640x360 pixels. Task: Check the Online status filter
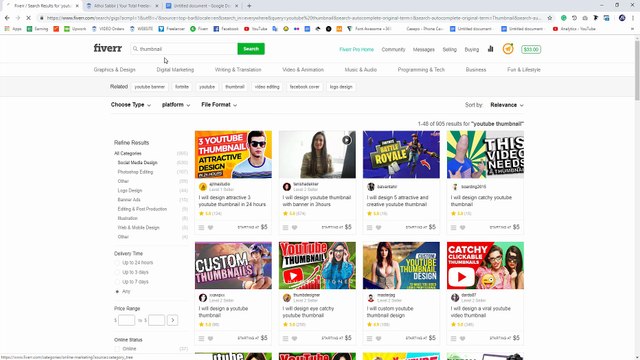point(117,349)
